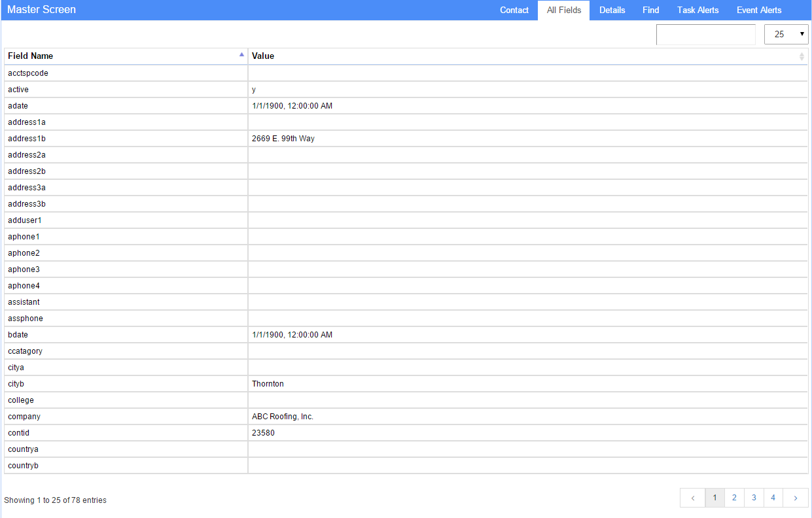This screenshot has width=812, height=518.
Task: Switch to Event Alerts tab
Action: click(758, 10)
